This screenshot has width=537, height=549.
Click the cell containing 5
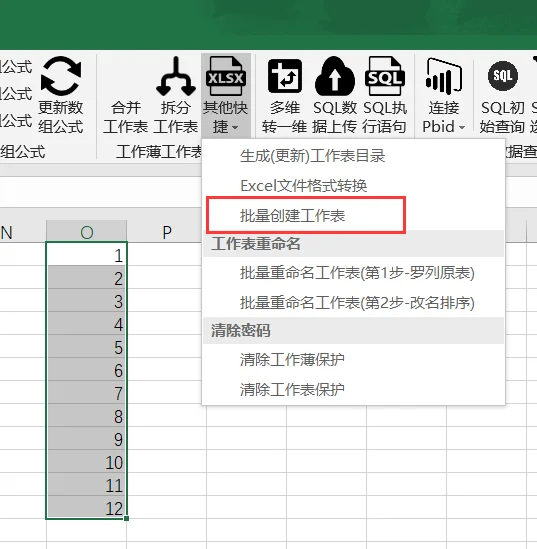coord(86,346)
